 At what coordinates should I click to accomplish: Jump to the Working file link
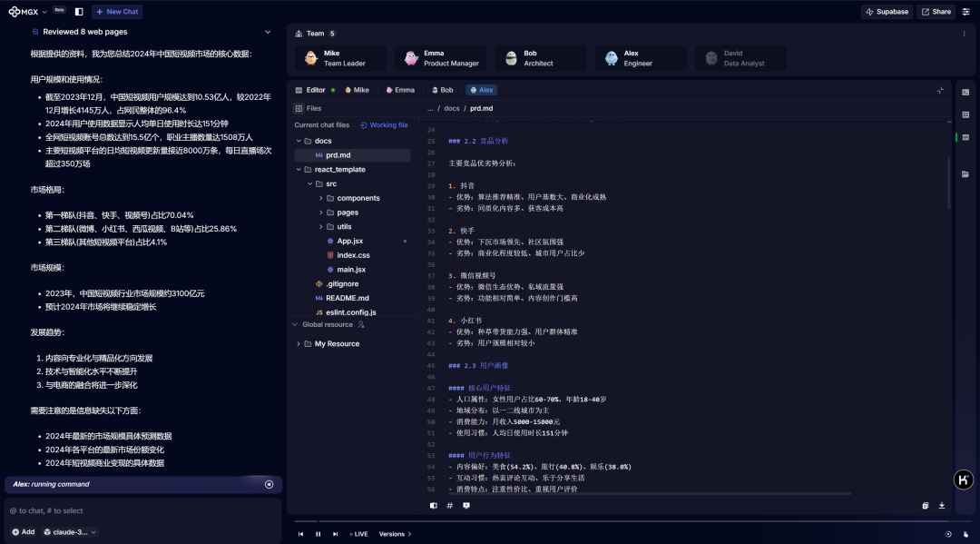(384, 125)
